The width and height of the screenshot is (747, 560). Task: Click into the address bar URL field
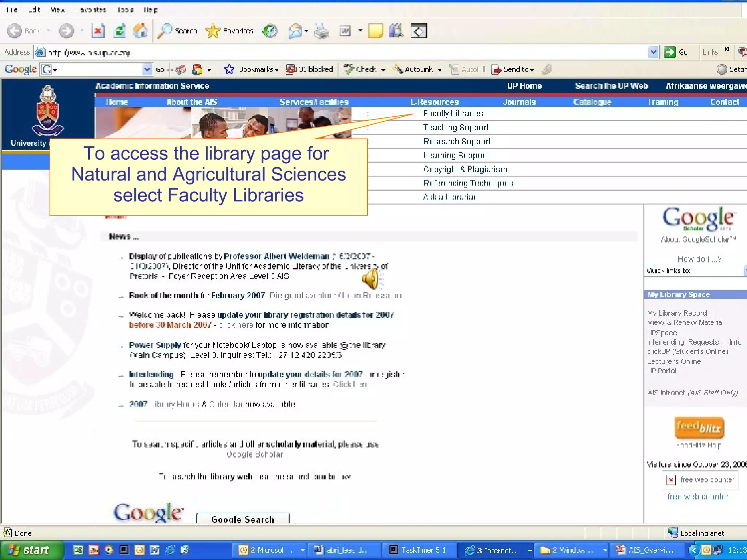(347, 52)
